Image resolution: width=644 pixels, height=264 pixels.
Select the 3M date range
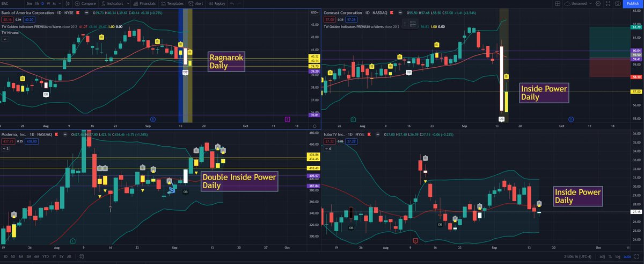click(x=29, y=256)
